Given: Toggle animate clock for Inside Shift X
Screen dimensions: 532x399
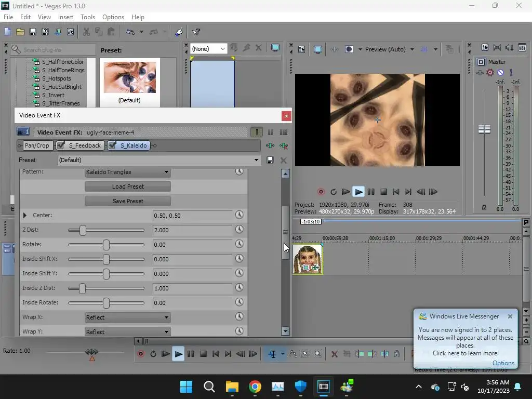Looking at the screenshot, I should point(239,259).
